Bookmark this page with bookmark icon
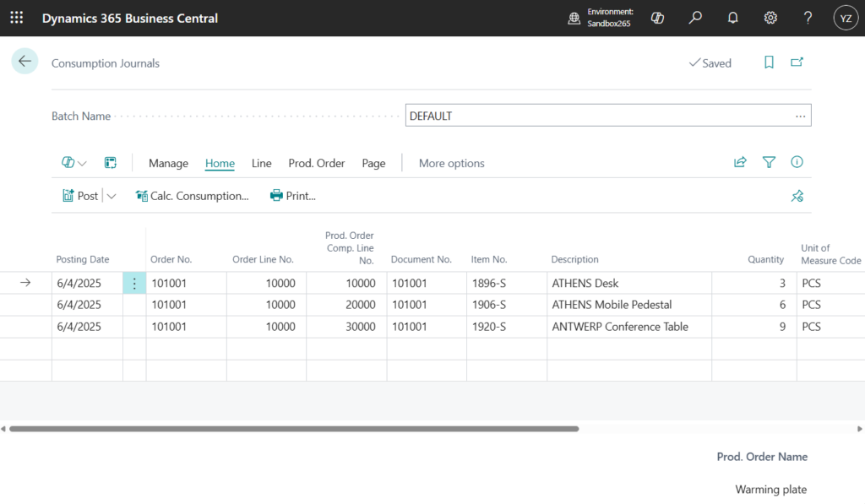The height and width of the screenshot is (504, 865). (769, 62)
